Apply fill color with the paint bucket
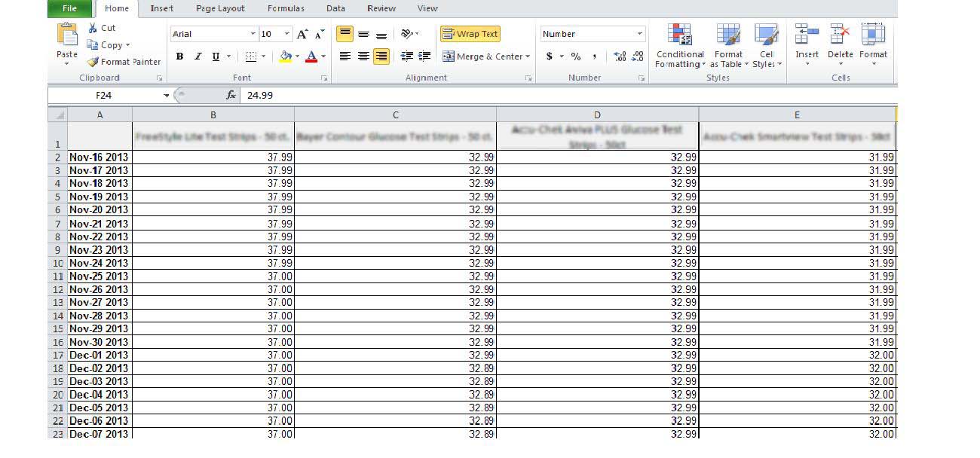The height and width of the screenshot is (458, 980). [x=286, y=56]
